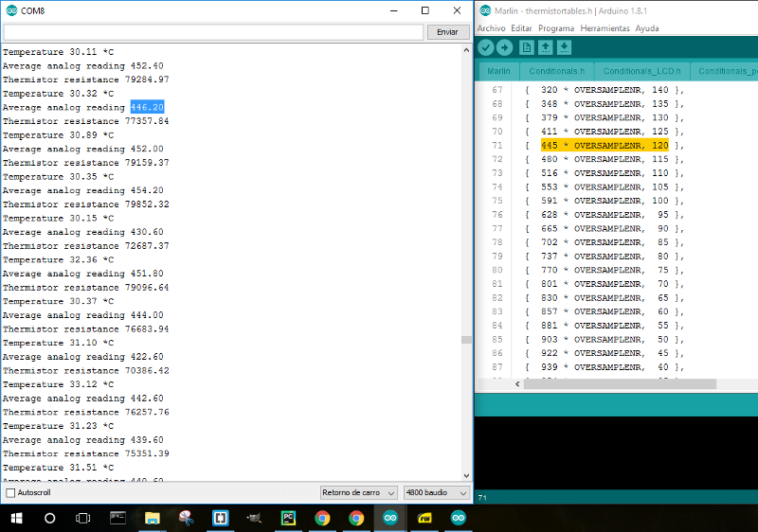Click the 'Temperature 30.11 *C' line
The width and height of the screenshot is (758, 532).
58,52
